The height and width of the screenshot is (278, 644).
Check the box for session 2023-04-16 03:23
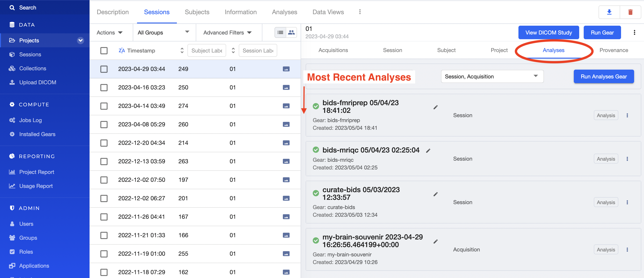pyautogui.click(x=104, y=87)
